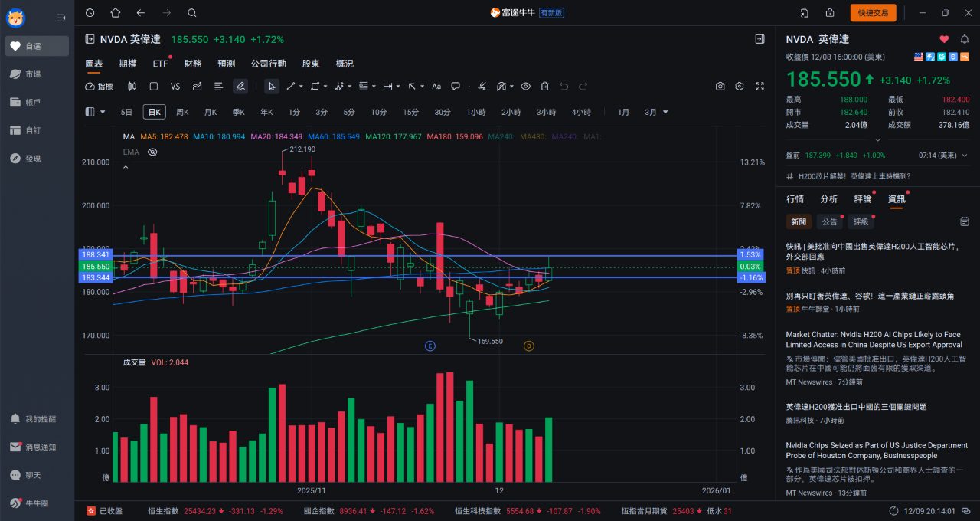Collapse the right side panel icon
The width and height of the screenshot is (980, 521).
tap(759, 39)
